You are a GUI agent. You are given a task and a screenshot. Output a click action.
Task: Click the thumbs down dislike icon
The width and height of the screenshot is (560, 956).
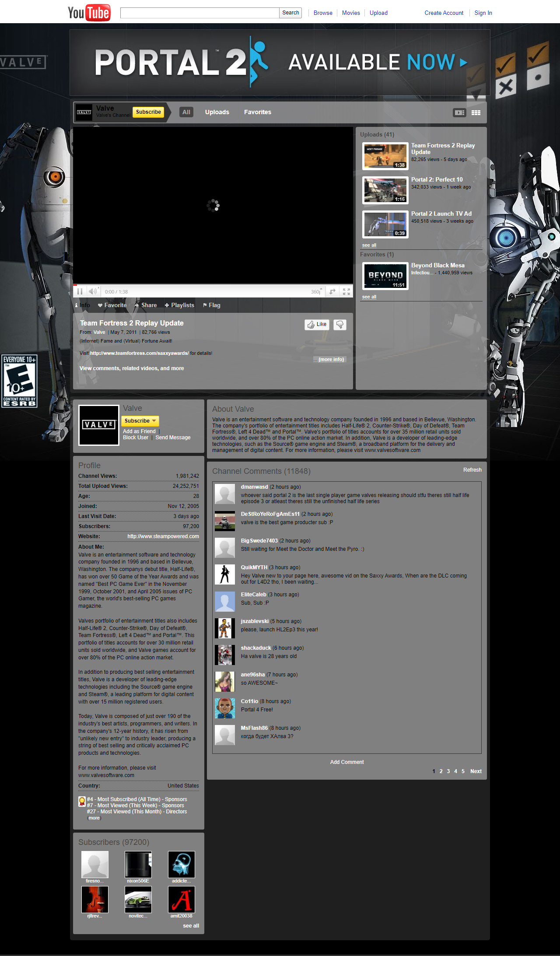(340, 324)
